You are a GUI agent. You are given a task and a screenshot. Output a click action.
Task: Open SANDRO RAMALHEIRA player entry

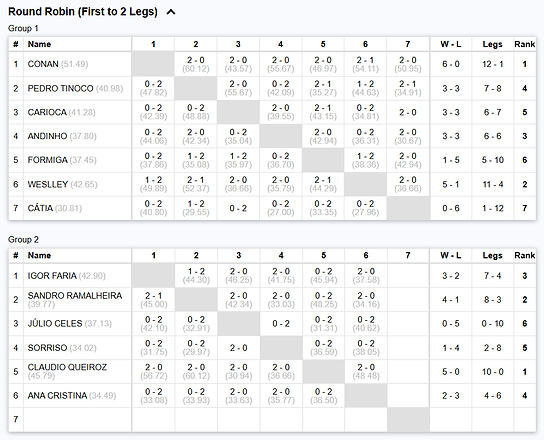point(75,296)
